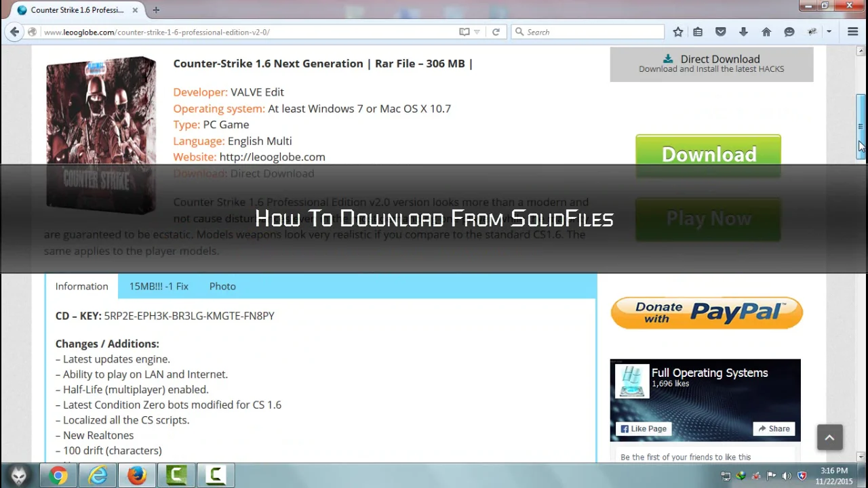Open Reader View icon in address bar

click(x=464, y=32)
